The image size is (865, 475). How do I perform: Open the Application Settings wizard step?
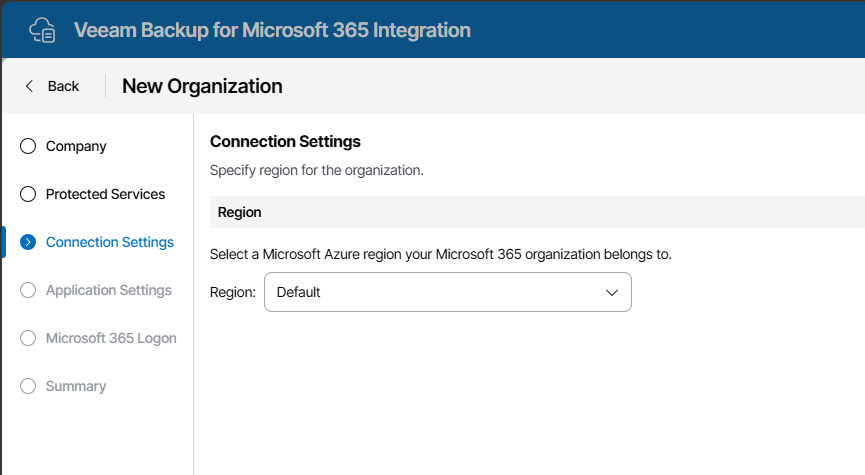pos(109,290)
